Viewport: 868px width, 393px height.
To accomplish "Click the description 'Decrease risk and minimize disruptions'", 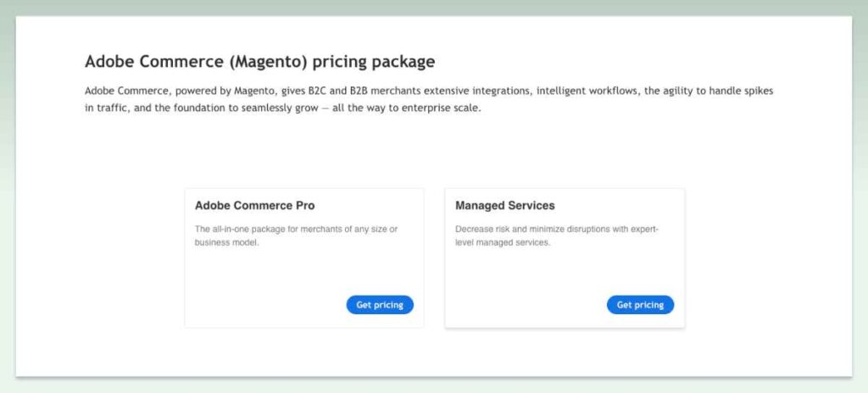I will (557, 235).
